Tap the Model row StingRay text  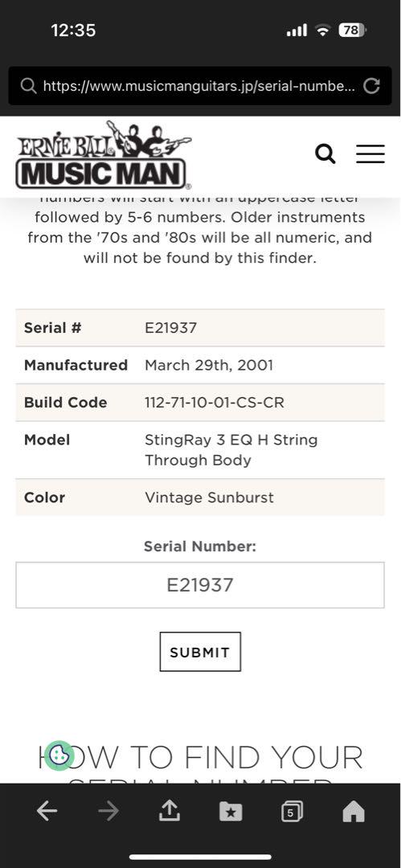click(x=231, y=449)
